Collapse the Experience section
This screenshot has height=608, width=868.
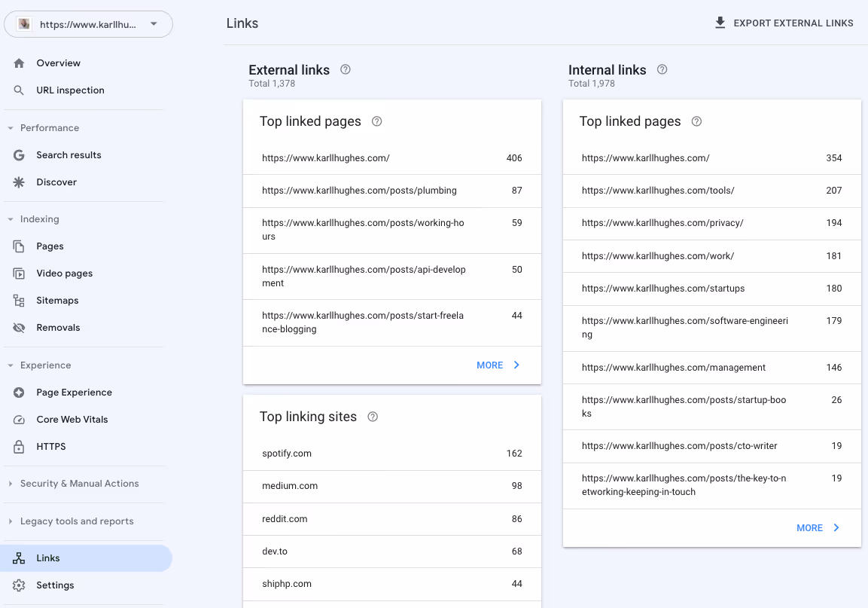point(11,366)
